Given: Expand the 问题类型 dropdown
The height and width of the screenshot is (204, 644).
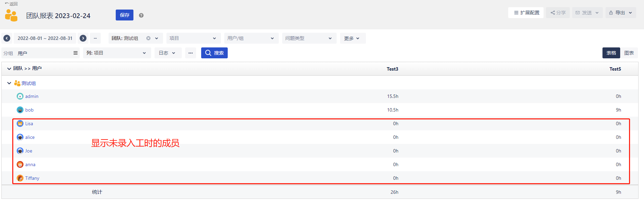Looking at the screenshot, I should click(x=309, y=38).
